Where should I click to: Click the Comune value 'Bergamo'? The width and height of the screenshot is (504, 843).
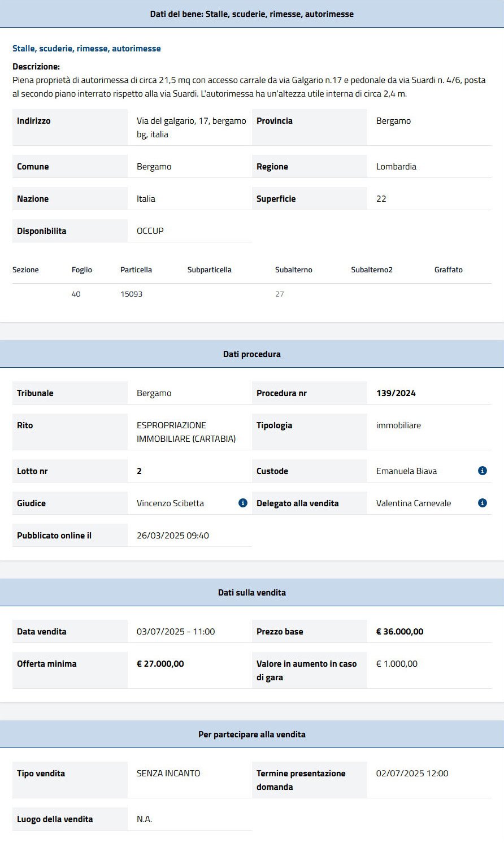(x=154, y=167)
